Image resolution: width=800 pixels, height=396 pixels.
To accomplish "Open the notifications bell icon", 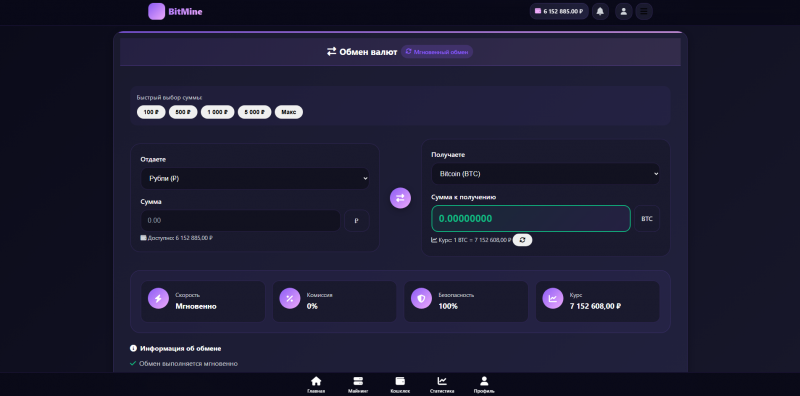I will (x=600, y=11).
